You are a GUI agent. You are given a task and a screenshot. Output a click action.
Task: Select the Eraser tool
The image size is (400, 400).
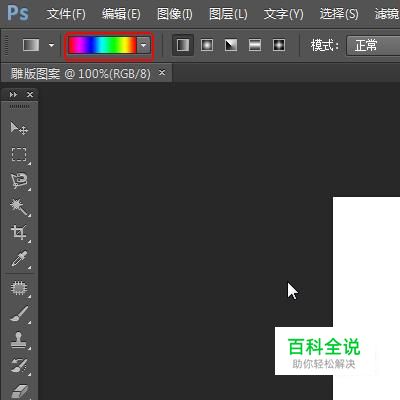19,391
